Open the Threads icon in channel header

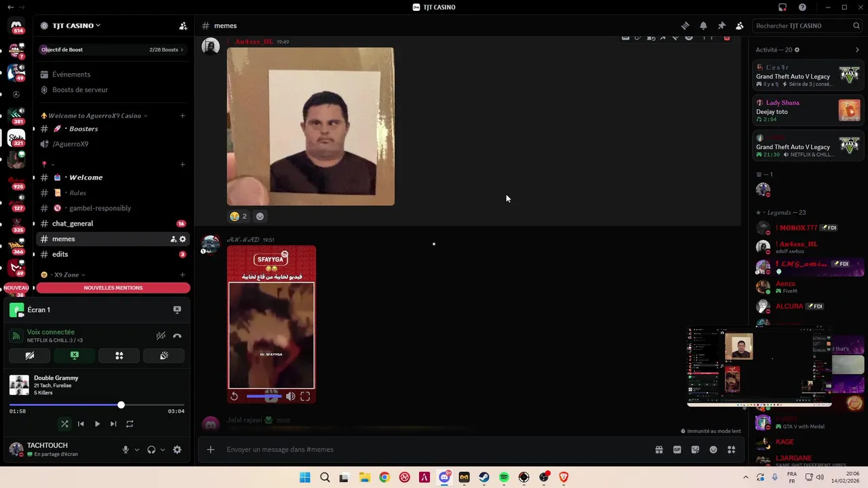686,26
